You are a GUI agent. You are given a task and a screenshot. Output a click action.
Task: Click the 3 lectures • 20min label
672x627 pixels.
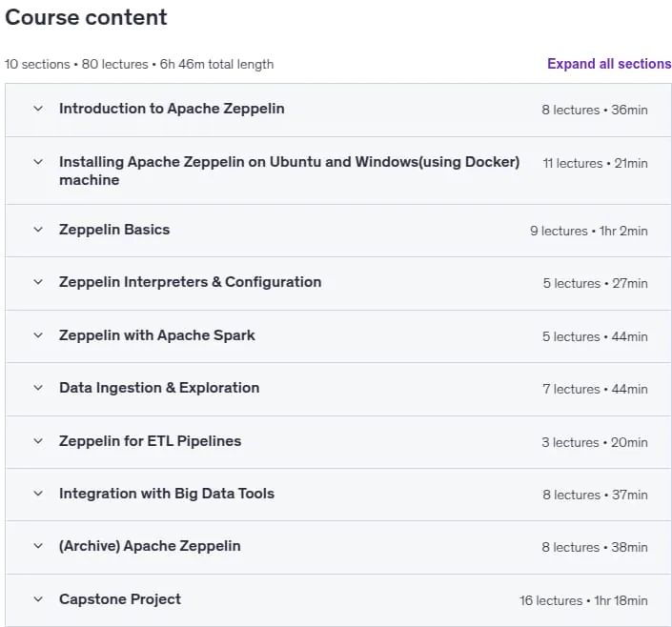tap(595, 442)
